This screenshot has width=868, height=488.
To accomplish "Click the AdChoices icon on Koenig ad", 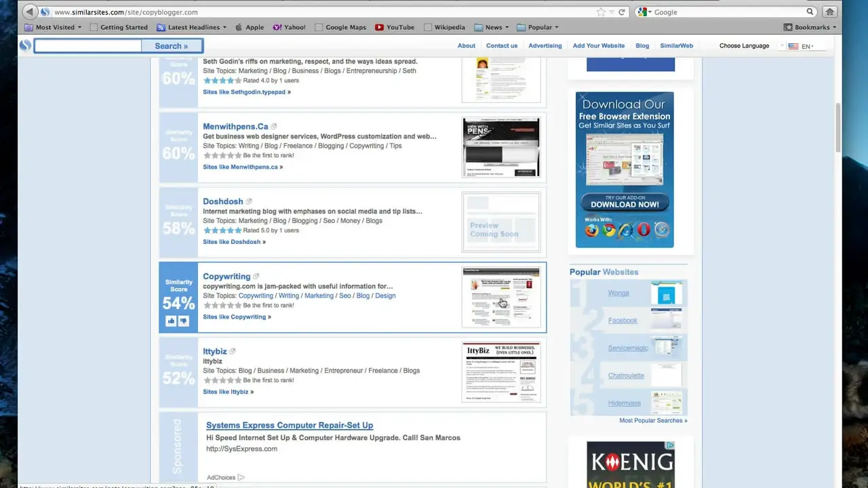I will pyautogui.click(x=671, y=445).
